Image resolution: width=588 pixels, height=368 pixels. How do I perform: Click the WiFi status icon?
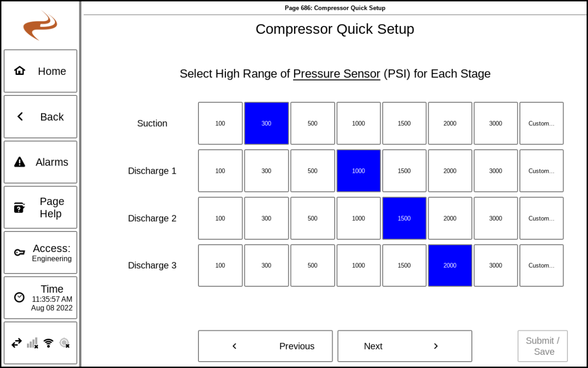click(x=49, y=343)
